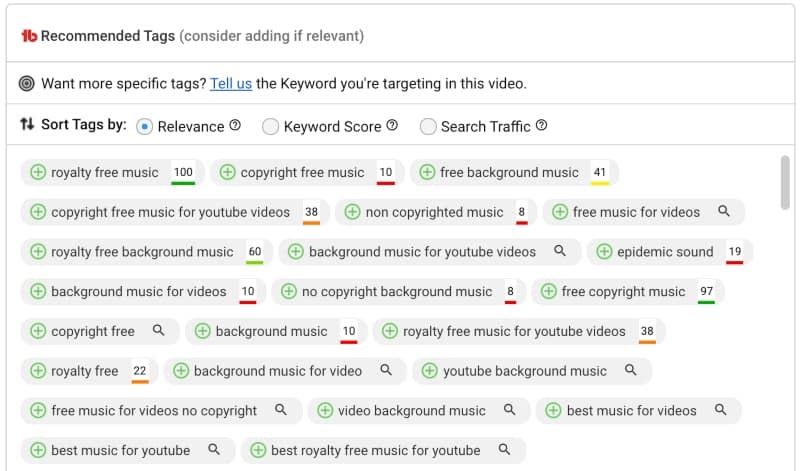Click plus icon for 'free background music'
The image size is (800, 471).
[x=427, y=172]
